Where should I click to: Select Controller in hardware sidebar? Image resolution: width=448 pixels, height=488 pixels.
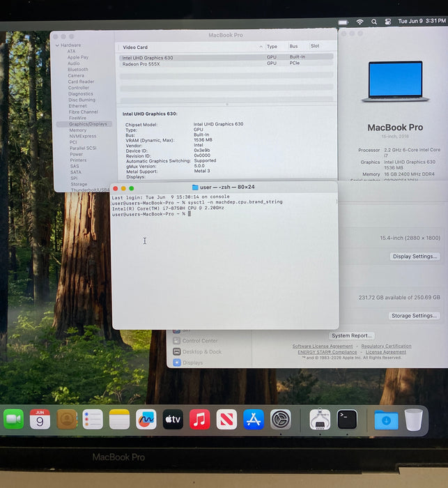pos(79,87)
